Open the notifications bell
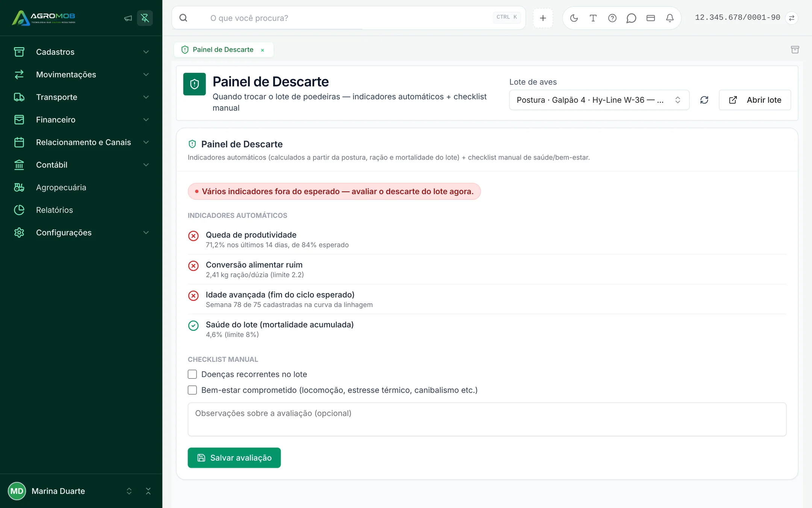The image size is (812, 508). pyautogui.click(x=670, y=18)
